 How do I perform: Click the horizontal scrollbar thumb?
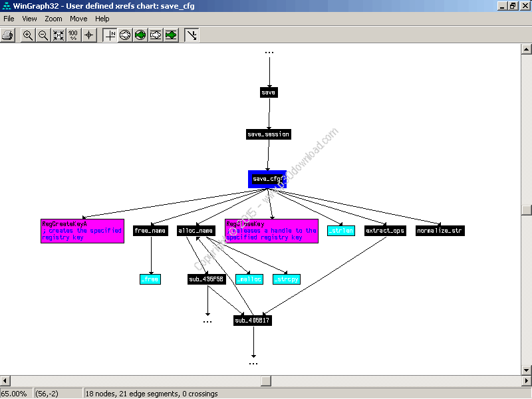coord(266,380)
